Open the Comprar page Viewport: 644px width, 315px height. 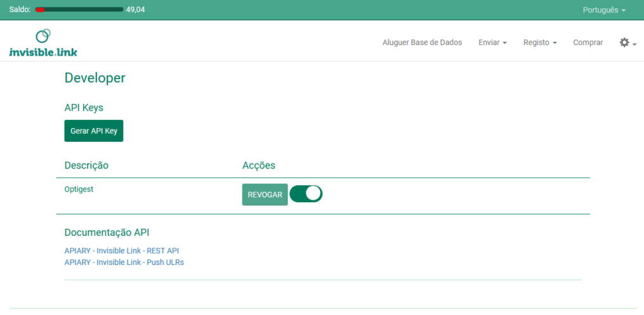click(588, 42)
